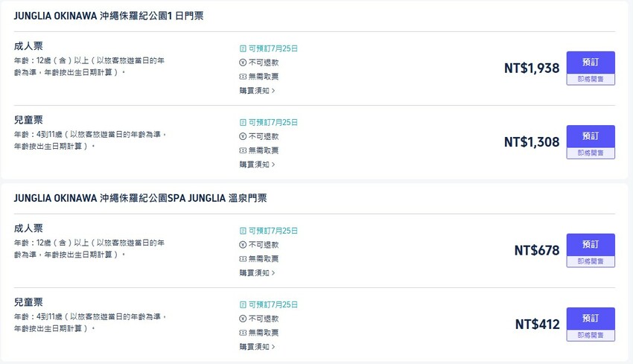The width and height of the screenshot is (633, 364).
Task: Click calendar icon in 1日門票 child ticket row
Action: (243, 122)
